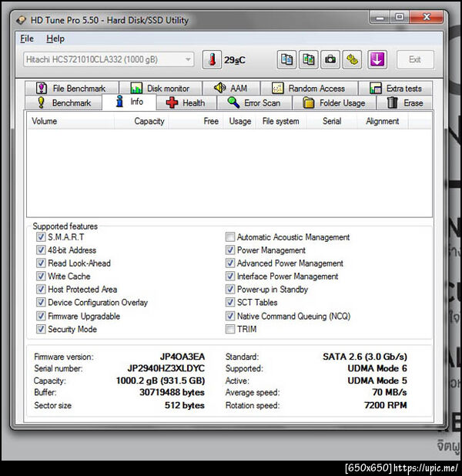Image resolution: width=462 pixels, height=476 pixels.
Task: Copy info to clipboard icon
Action: pos(286,59)
